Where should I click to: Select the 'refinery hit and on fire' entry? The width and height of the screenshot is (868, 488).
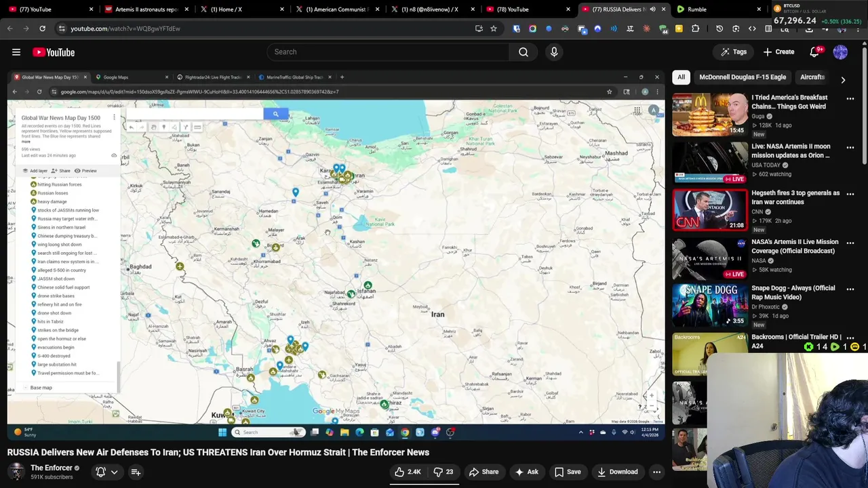pos(60,304)
